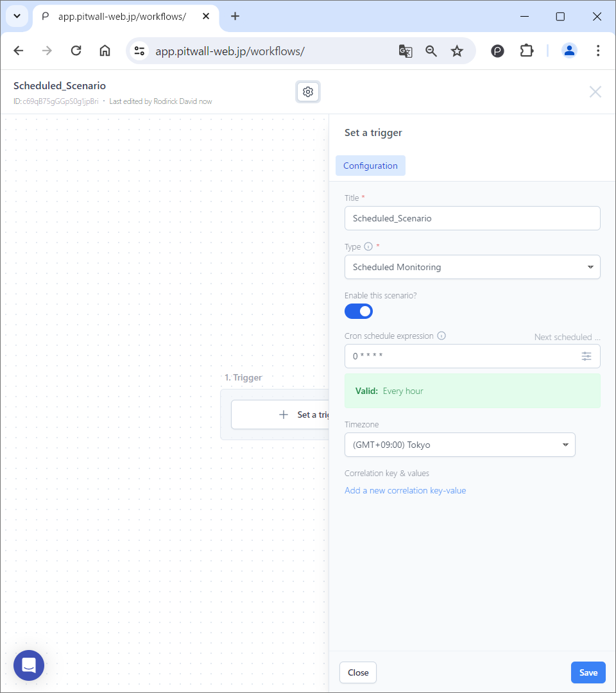This screenshot has width=616, height=693.
Task: Select the Configuration tab
Action: tap(370, 166)
